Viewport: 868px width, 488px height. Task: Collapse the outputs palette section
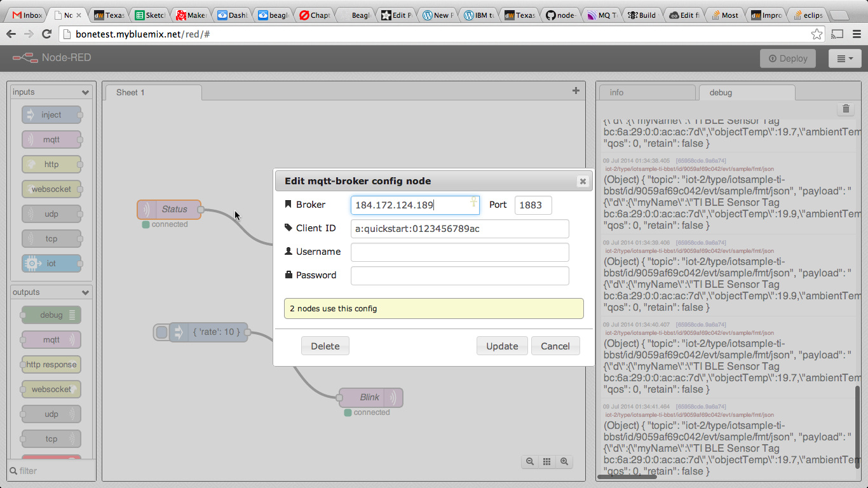click(85, 293)
